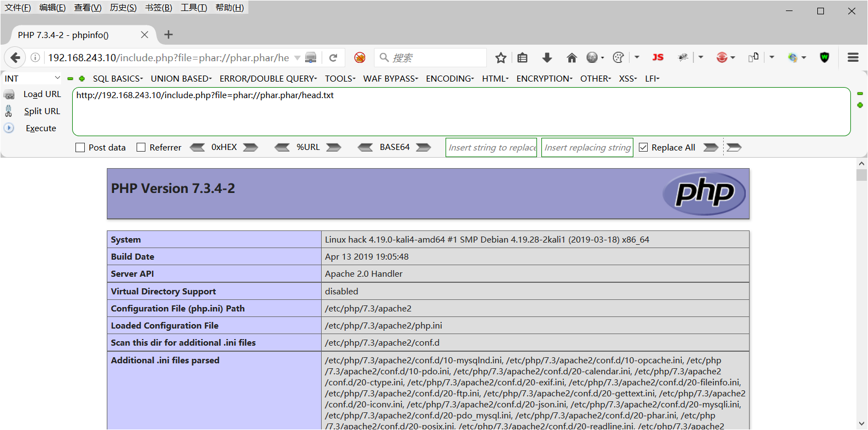Screen dimensions: 868x430
Task: Encode 0xHEX with right arrow
Action: click(x=251, y=147)
